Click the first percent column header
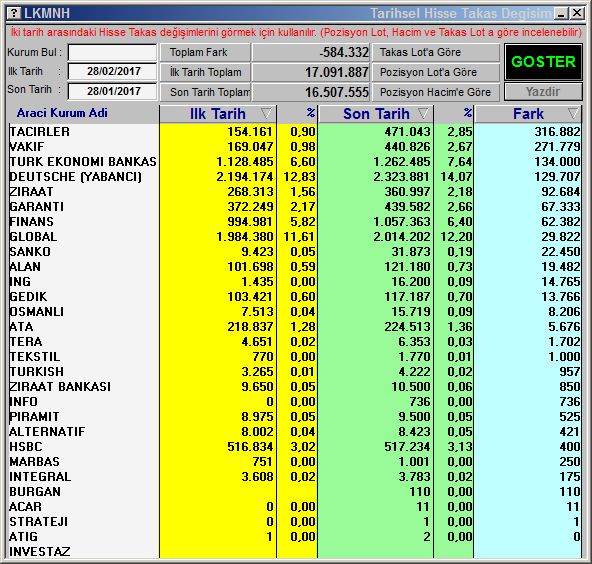This screenshot has width=592, height=564. (297, 114)
